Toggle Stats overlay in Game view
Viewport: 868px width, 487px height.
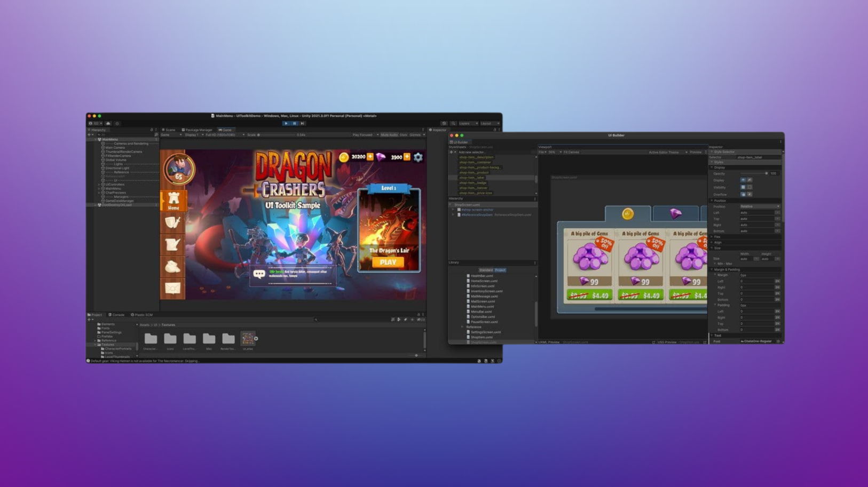(x=404, y=135)
